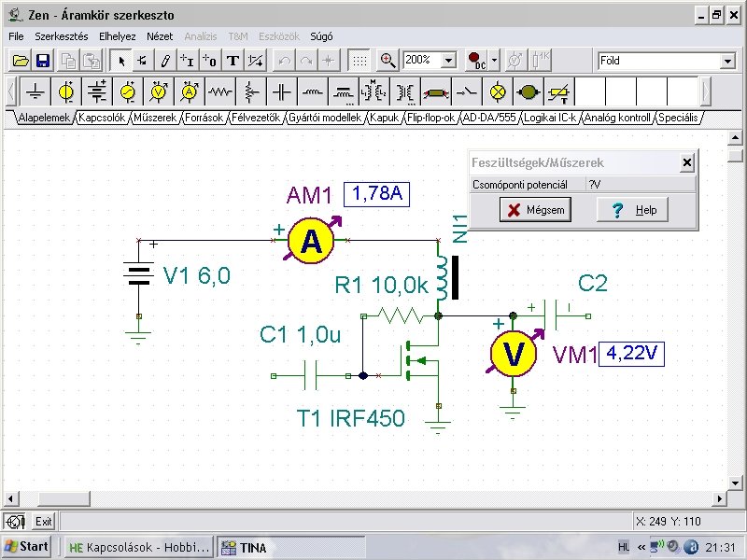Screen dimensions: 747x560
Task: Switch to the Gyártói modellek tab
Action: [x=325, y=118]
